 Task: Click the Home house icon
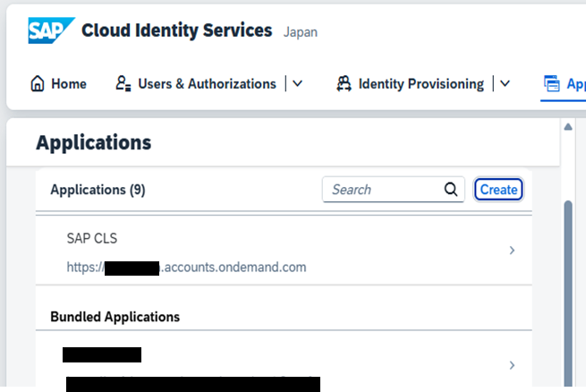click(x=38, y=84)
